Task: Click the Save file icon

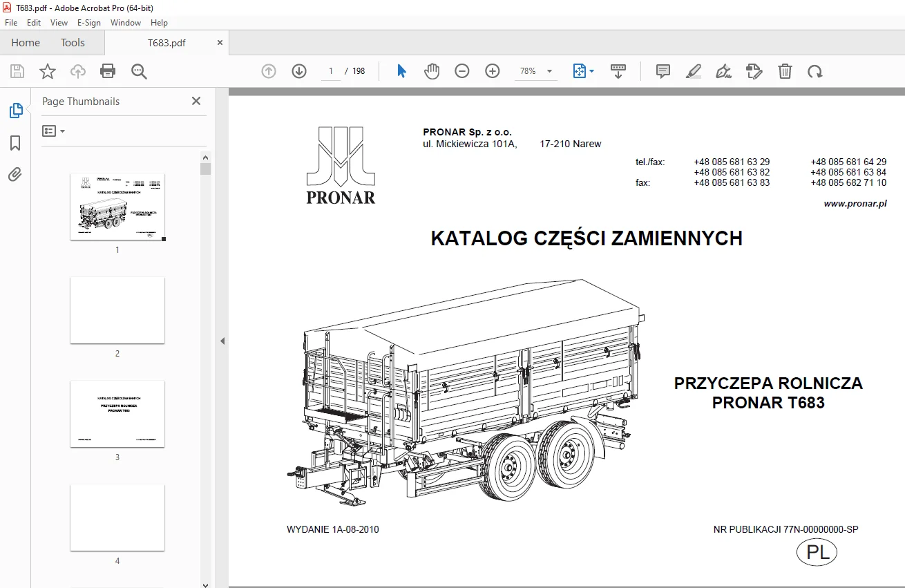Action: pos(17,71)
